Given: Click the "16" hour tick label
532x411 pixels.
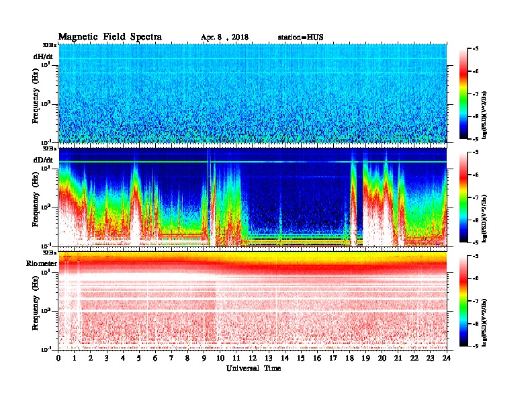Looking at the screenshot, I should tap(317, 358).
